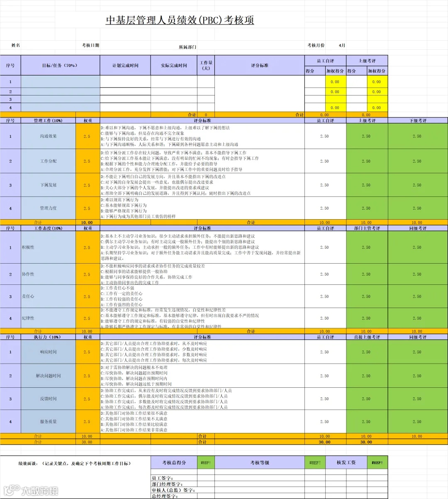Screen dimensions: 448x499
Task: Select the 考核月份 label cell
Action: 316,45
